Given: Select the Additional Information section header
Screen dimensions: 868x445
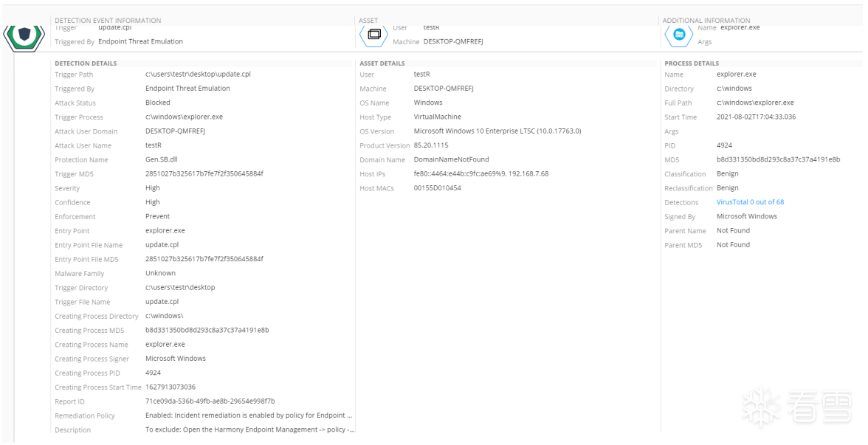Looking at the screenshot, I should (706, 21).
